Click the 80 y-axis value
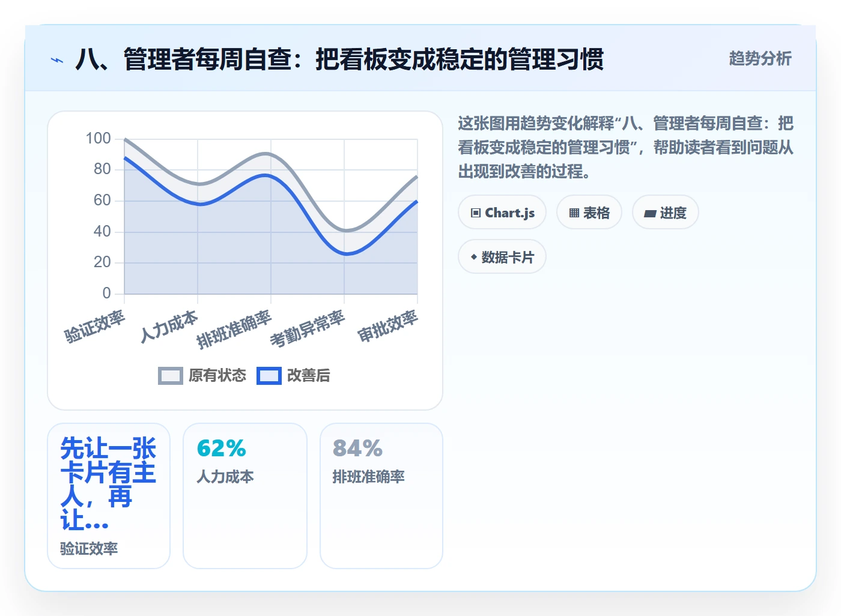This screenshot has height=616, width=841. tap(102, 169)
